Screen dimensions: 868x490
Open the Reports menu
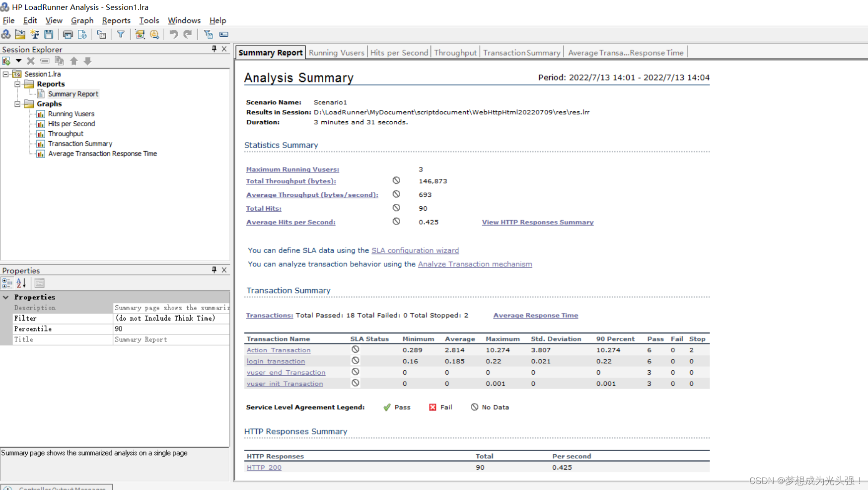[x=116, y=20]
